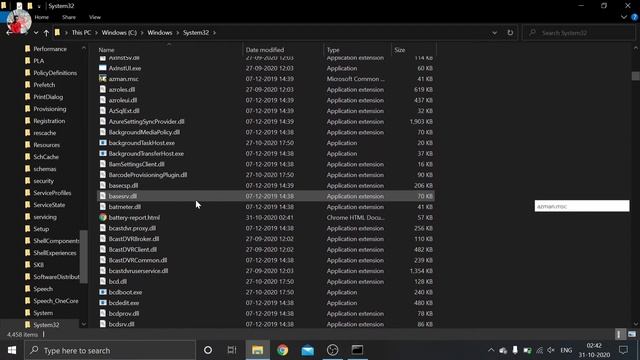Image resolution: width=640 pixels, height=360 pixels.
Task: Open the volume control in system tray
Action: point(551,350)
